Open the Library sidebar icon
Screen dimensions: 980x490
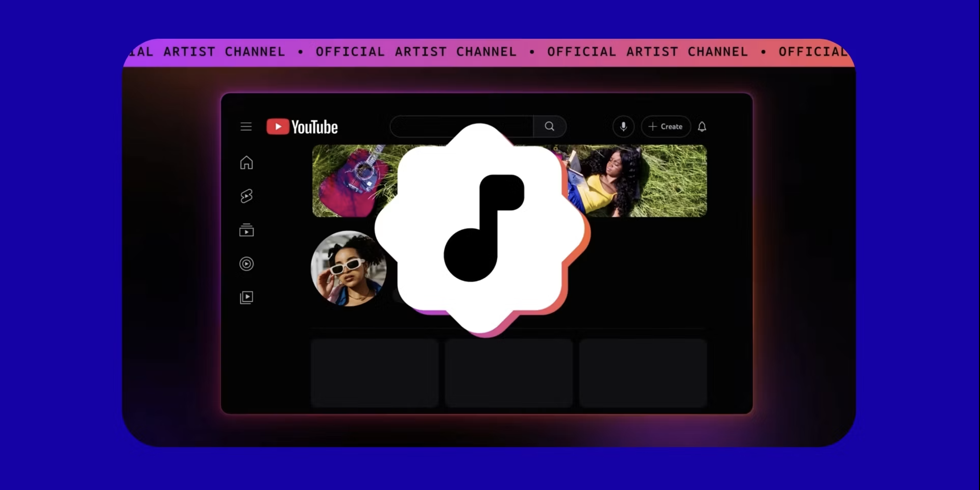(x=247, y=298)
